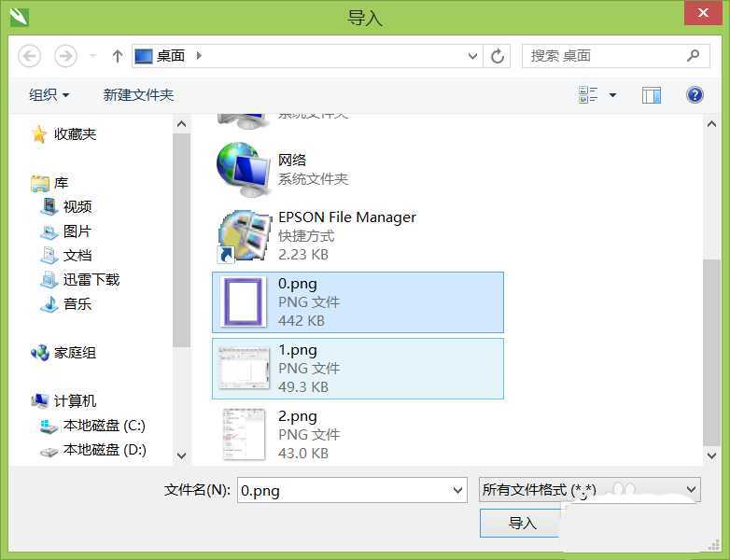This screenshot has height=560, width=730.
Task: Click the navigation pane's down scroll arrow
Action: [182, 455]
